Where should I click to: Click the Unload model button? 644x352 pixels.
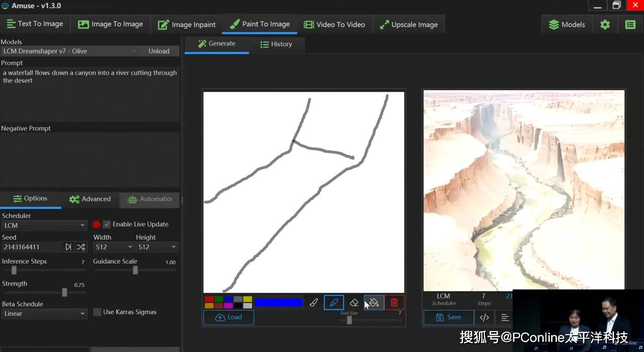coord(159,51)
